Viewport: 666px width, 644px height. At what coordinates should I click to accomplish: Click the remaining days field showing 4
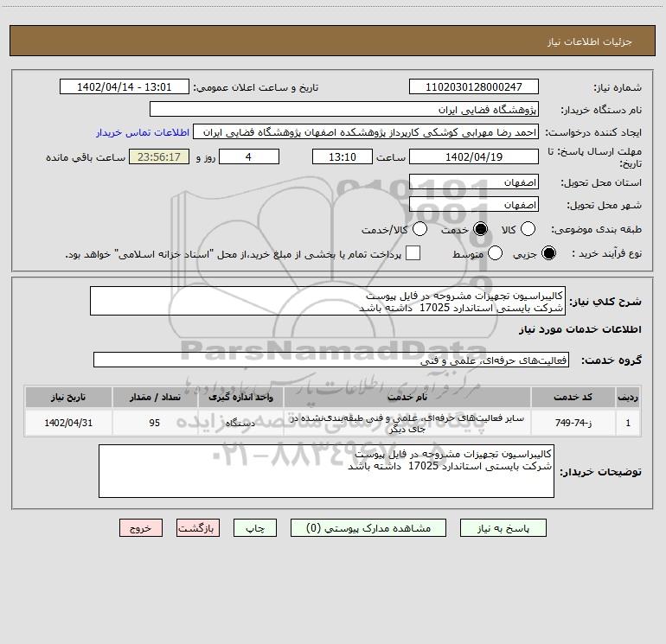click(x=249, y=156)
